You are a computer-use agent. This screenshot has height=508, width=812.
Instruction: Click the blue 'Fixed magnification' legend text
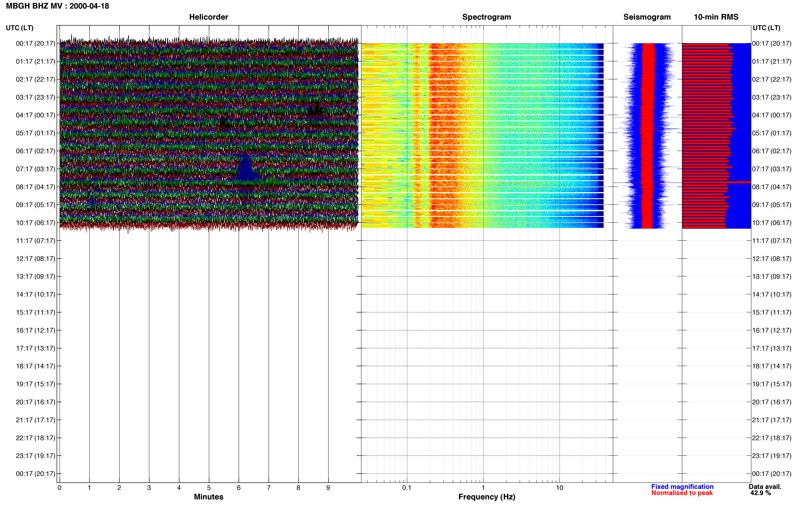pyautogui.click(x=682, y=486)
